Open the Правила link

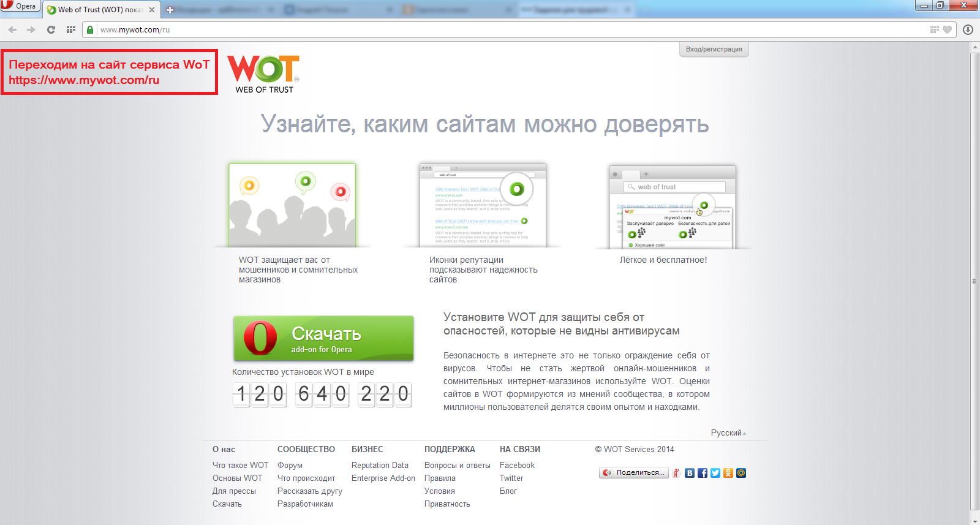click(x=440, y=478)
